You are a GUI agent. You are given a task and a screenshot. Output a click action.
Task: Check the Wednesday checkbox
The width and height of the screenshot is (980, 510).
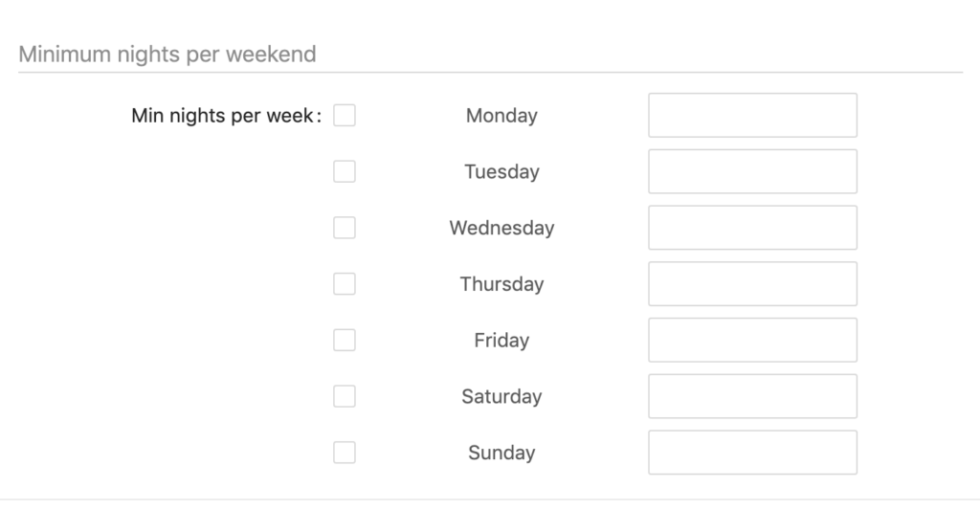pyautogui.click(x=345, y=228)
